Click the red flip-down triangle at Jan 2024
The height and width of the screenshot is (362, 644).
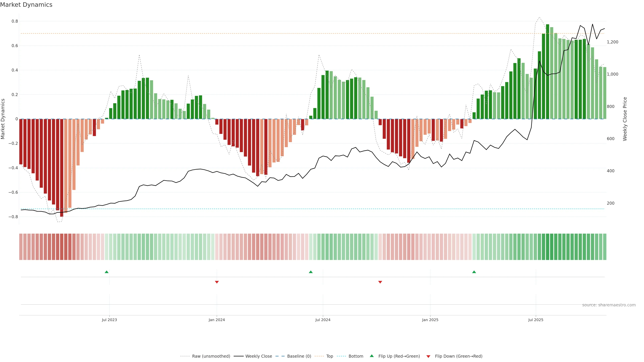217,282
